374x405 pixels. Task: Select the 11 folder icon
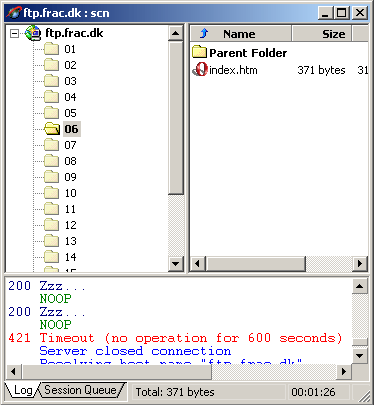point(51,209)
